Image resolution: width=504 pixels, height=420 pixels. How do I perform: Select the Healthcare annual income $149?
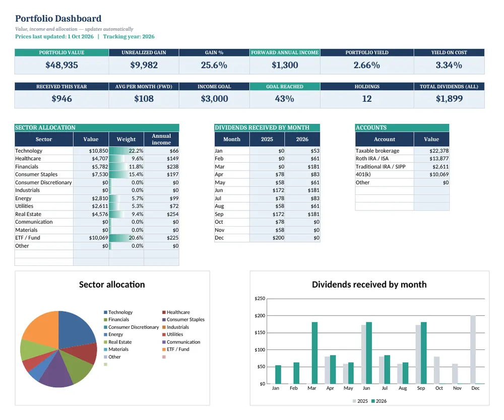pos(161,159)
